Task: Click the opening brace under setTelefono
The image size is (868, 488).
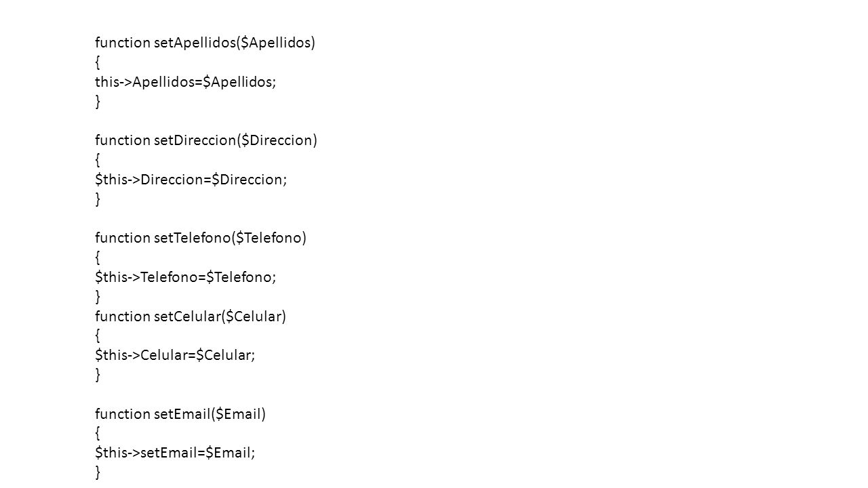Action: 98,258
